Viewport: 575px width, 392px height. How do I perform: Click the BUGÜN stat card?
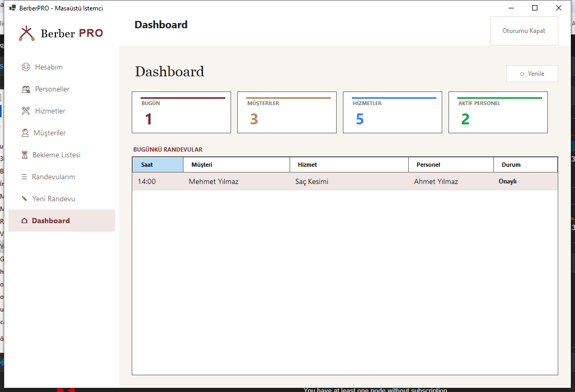click(181, 112)
